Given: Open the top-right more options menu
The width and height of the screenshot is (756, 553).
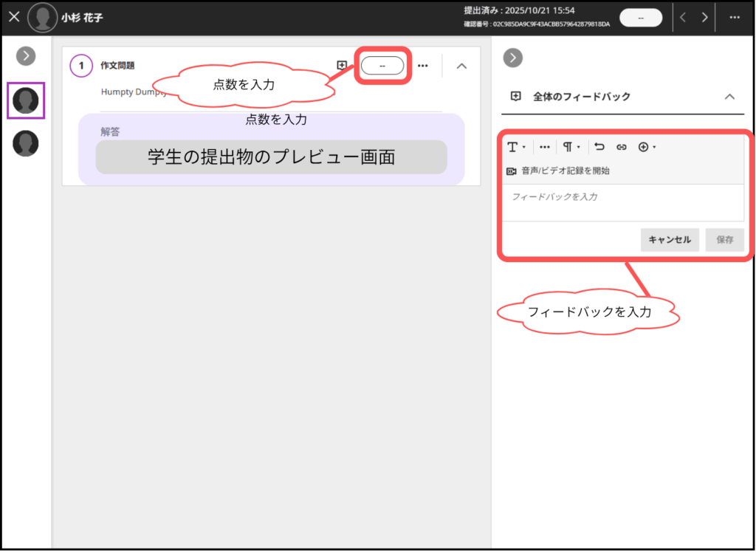Looking at the screenshot, I should point(735,18).
